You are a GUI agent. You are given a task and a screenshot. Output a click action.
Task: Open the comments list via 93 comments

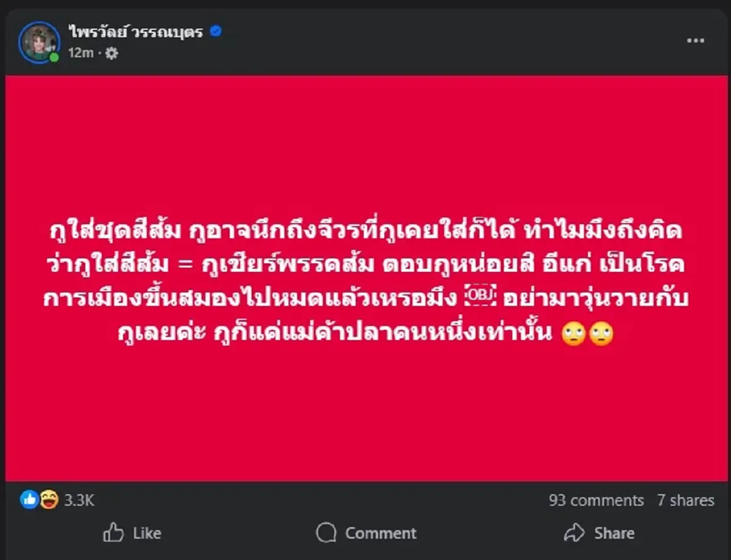pos(598,500)
